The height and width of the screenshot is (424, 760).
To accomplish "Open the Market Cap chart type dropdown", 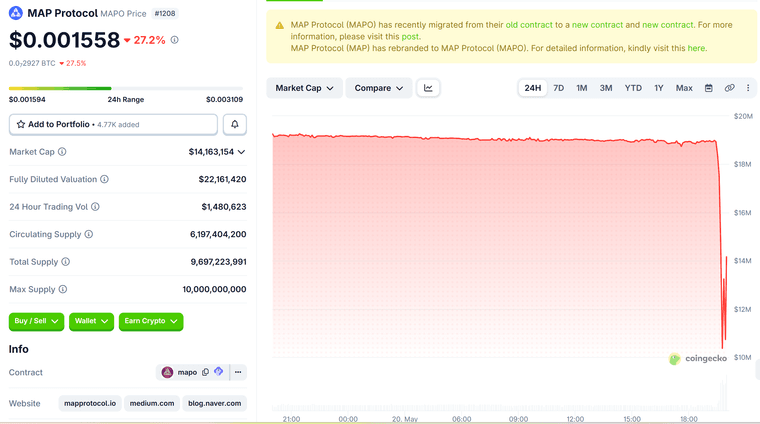I will pyautogui.click(x=304, y=88).
